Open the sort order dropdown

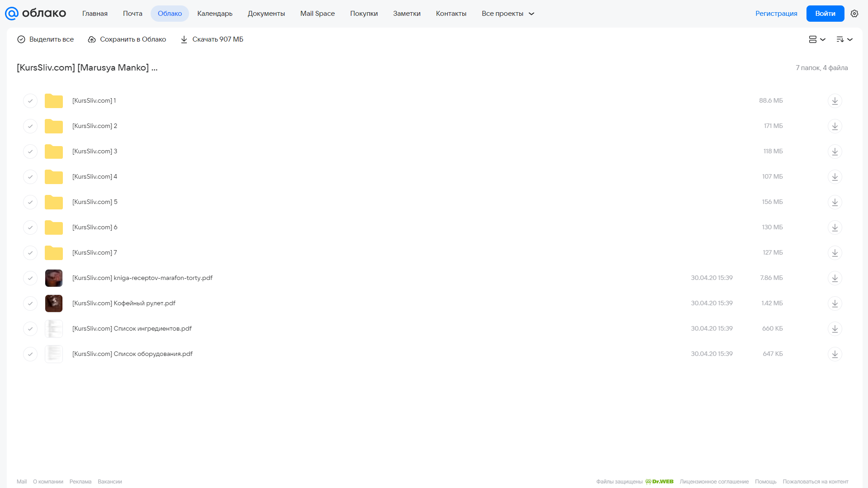(844, 39)
